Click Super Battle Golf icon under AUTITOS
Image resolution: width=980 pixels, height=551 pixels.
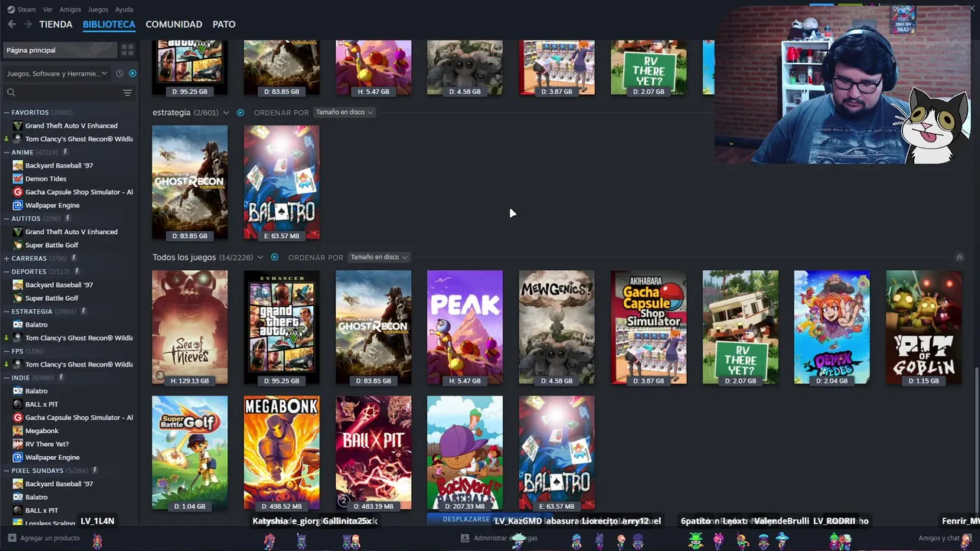[x=18, y=245]
